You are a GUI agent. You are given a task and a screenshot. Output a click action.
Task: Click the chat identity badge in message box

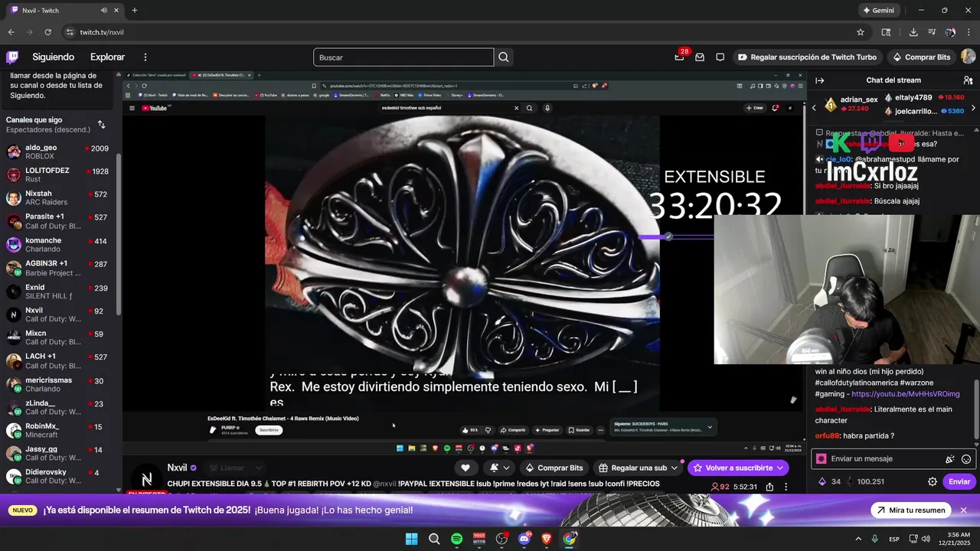822,459
